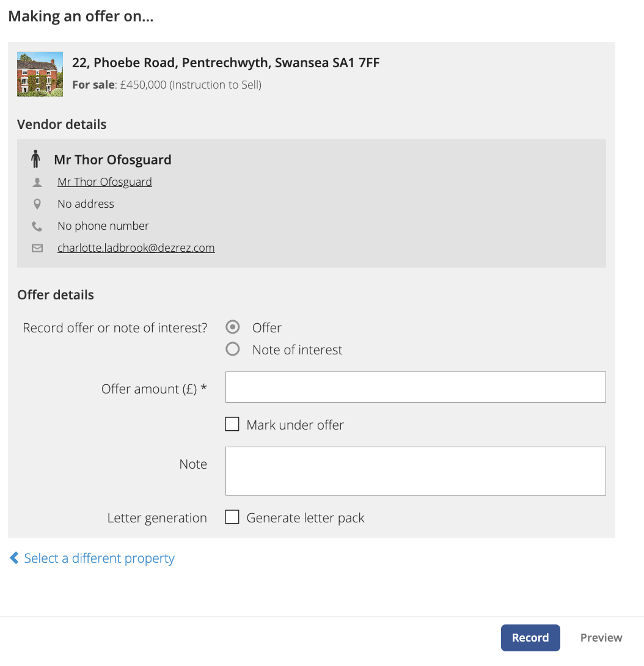Click the vendor person figure icon

click(35, 159)
